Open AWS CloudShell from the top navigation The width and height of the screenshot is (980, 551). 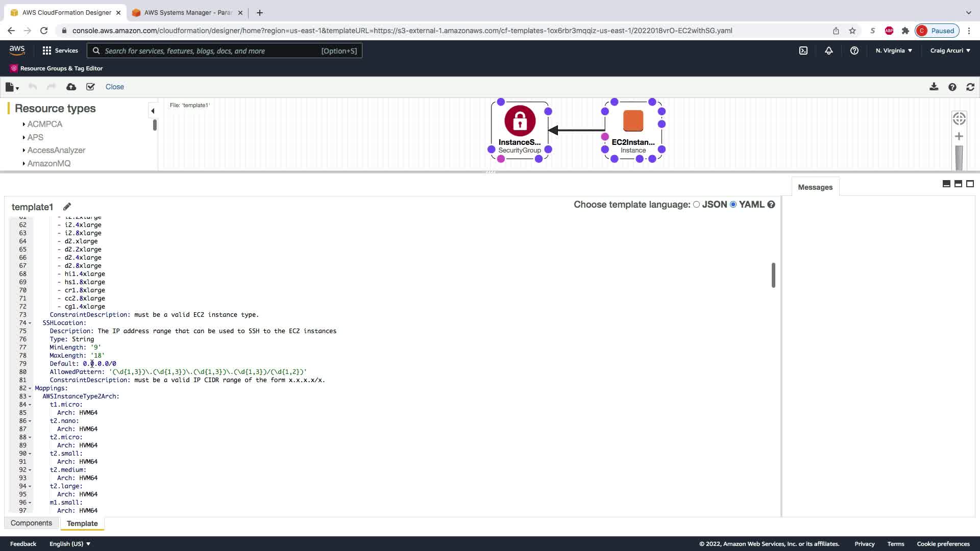(x=803, y=51)
